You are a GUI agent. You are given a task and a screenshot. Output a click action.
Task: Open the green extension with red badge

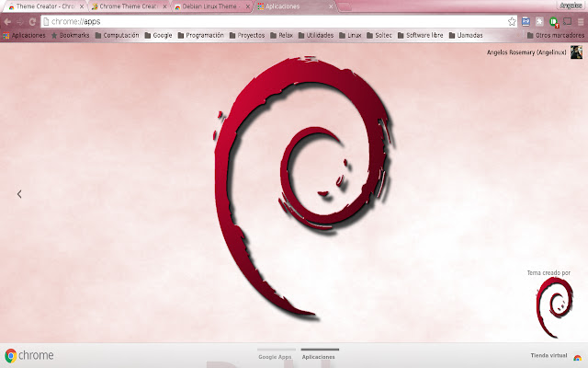point(554,22)
